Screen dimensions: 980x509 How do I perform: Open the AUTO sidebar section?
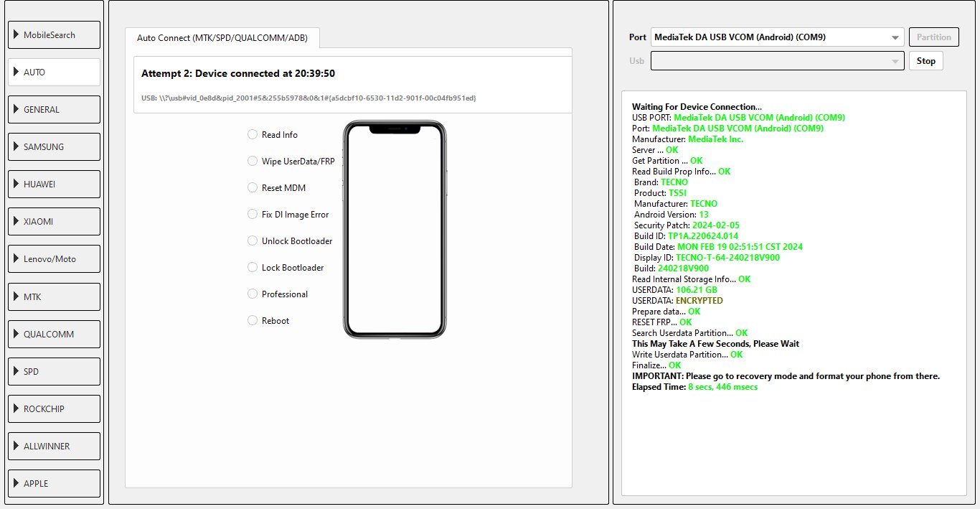[54, 72]
